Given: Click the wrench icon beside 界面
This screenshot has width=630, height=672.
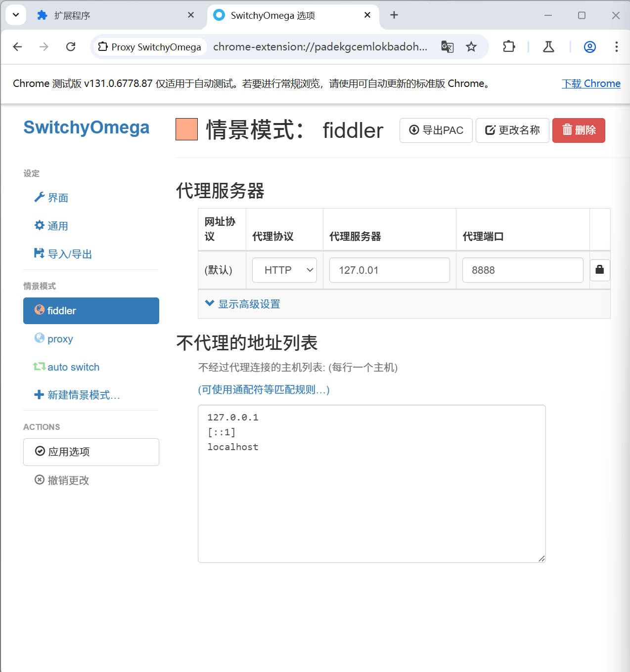Looking at the screenshot, I should [40, 197].
